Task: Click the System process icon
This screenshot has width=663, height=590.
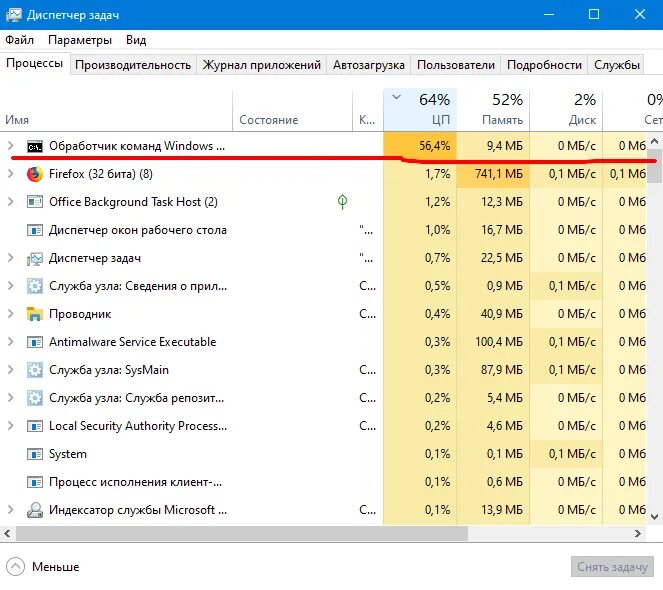Action: click(x=35, y=454)
